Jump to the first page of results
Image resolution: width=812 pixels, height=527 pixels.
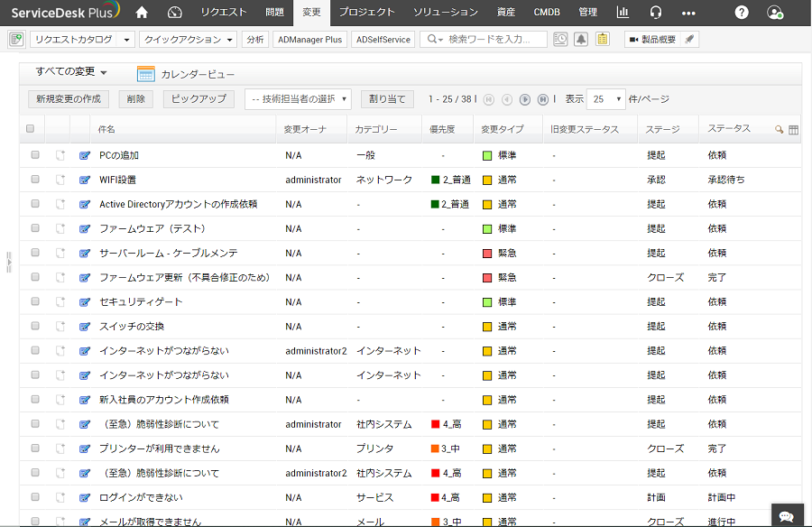pyautogui.click(x=488, y=99)
